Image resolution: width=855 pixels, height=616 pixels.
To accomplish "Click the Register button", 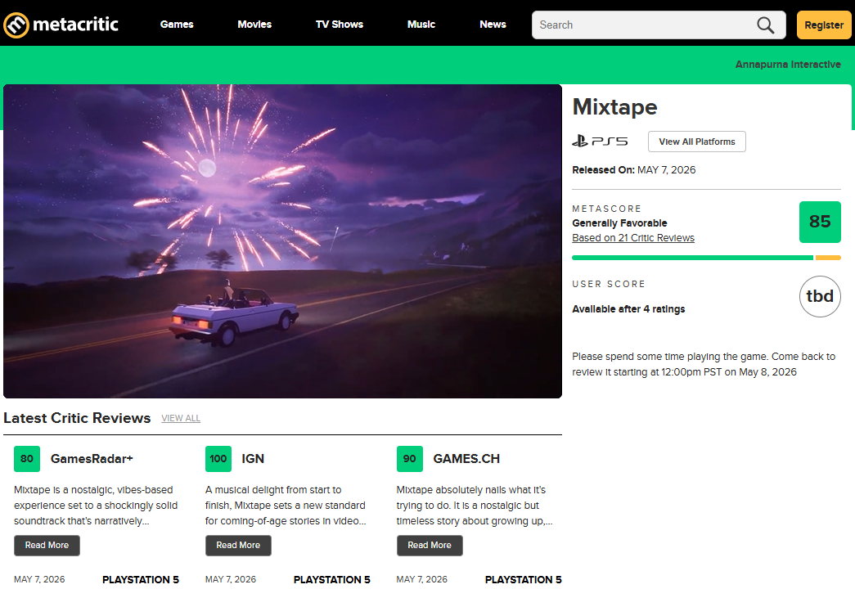I will pyautogui.click(x=824, y=25).
